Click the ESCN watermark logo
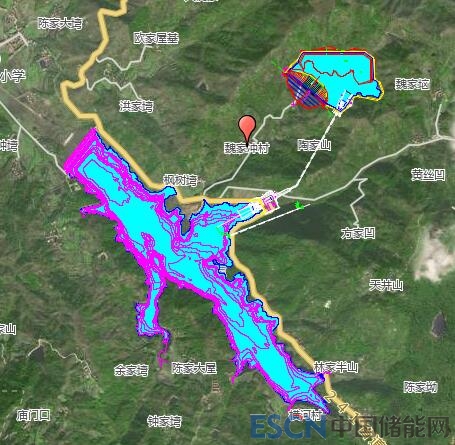 point(287,426)
